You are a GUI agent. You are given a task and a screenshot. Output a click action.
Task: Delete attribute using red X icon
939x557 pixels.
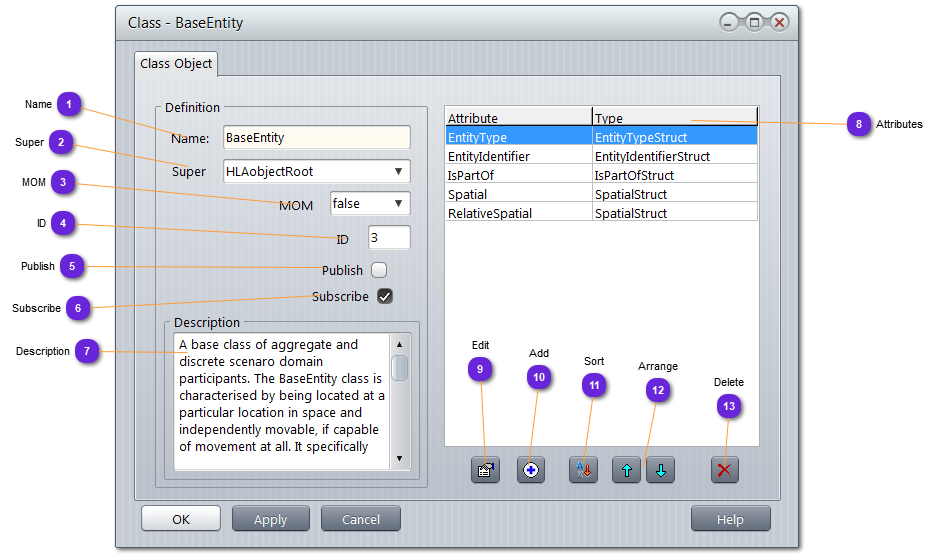click(726, 469)
